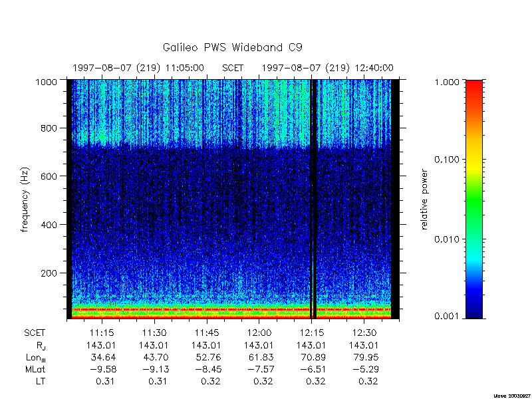Click the 'MLat' row label
This screenshot has width=532, height=399.
click(35, 370)
